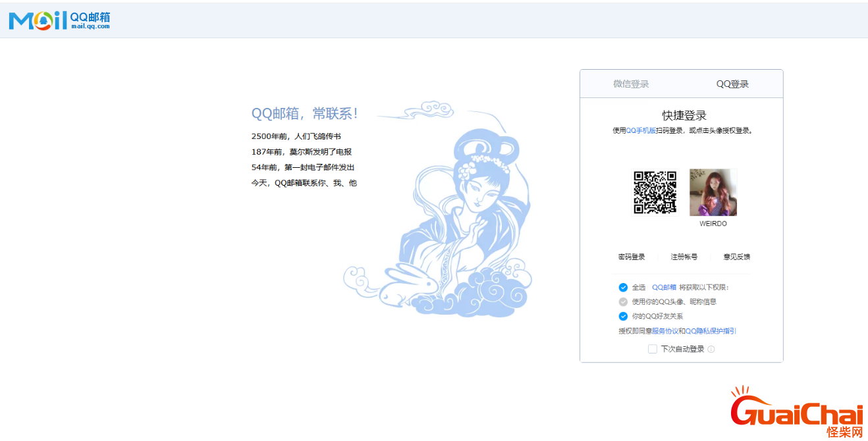Switch to 微信登录 tab
Image resolution: width=868 pixels, height=441 pixels.
click(631, 84)
